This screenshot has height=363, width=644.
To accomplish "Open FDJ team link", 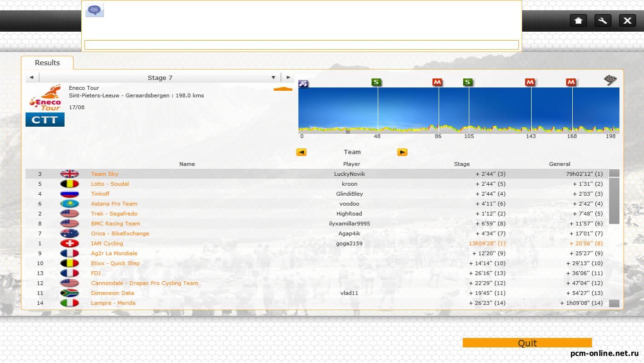I will pyautogui.click(x=96, y=273).
